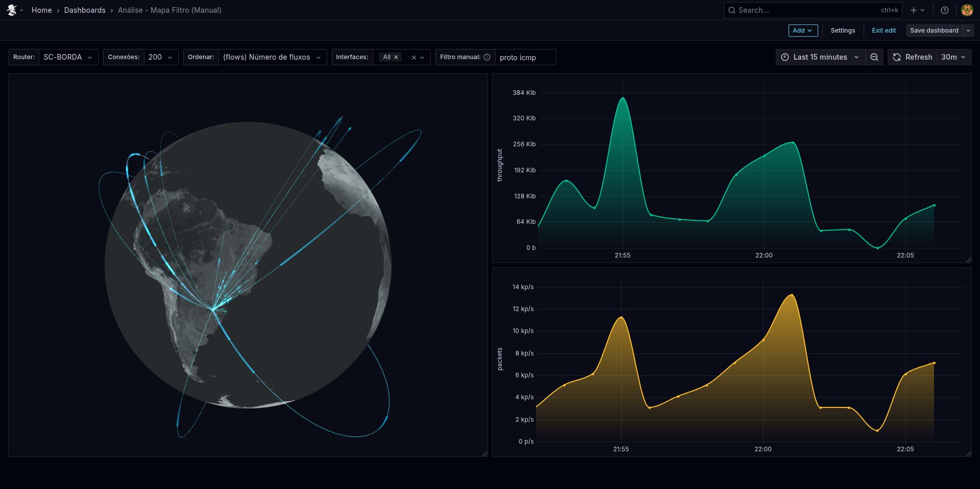Image resolution: width=980 pixels, height=489 pixels.
Task: Clear the Interfaces filter selection
Action: (x=413, y=58)
